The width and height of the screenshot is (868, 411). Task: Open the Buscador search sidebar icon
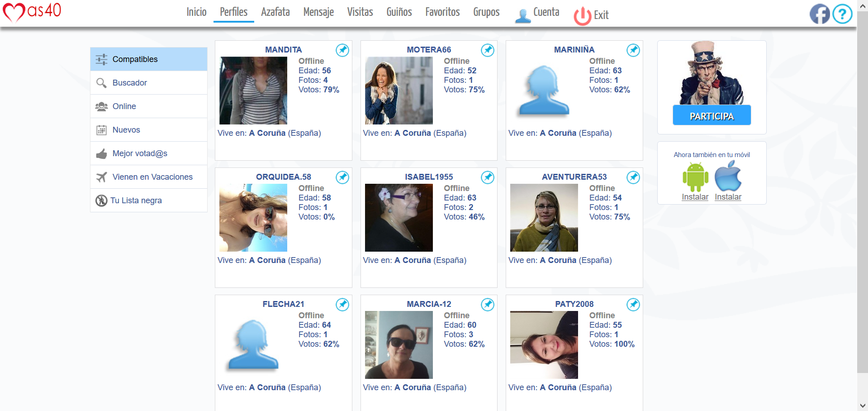[x=101, y=82]
